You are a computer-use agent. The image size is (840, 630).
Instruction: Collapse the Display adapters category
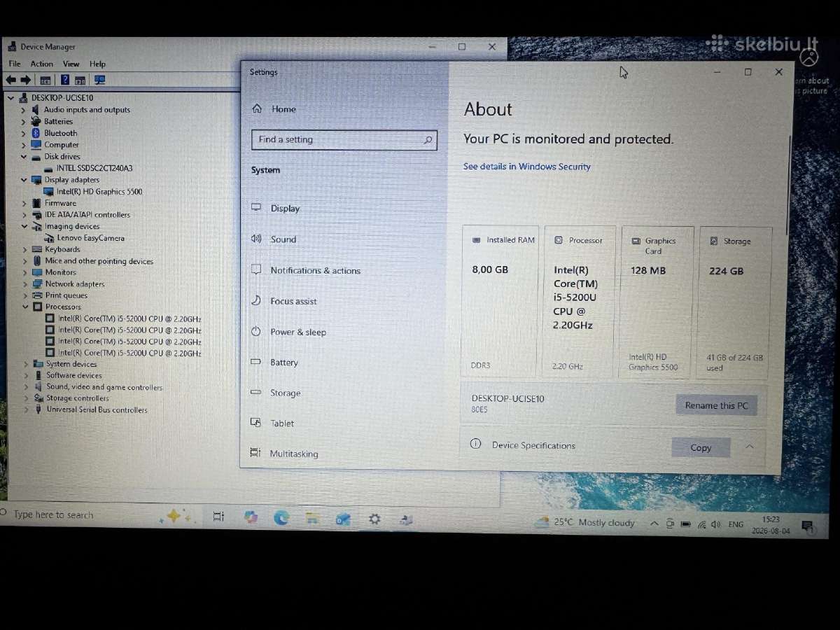tap(23, 180)
